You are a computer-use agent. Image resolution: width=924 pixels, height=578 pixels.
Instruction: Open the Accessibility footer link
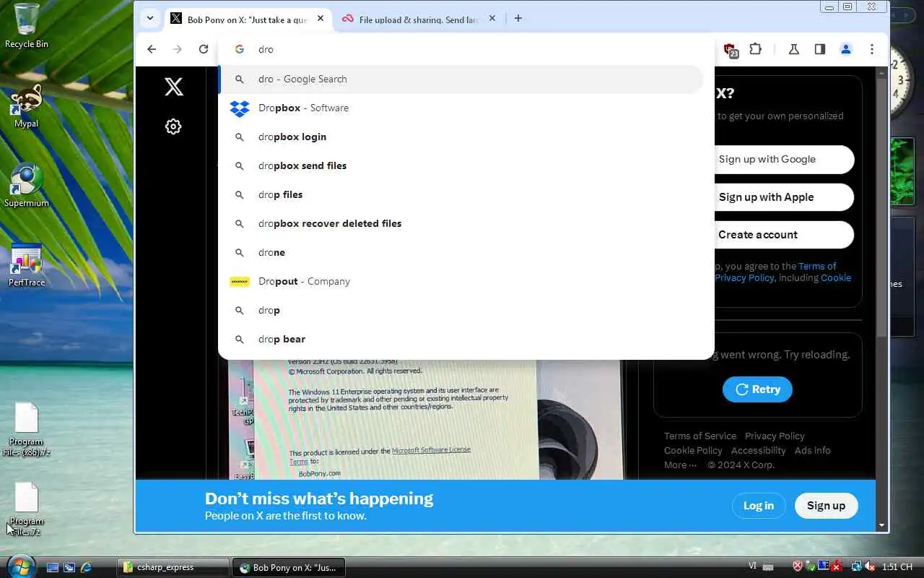pyautogui.click(x=758, y=450)
